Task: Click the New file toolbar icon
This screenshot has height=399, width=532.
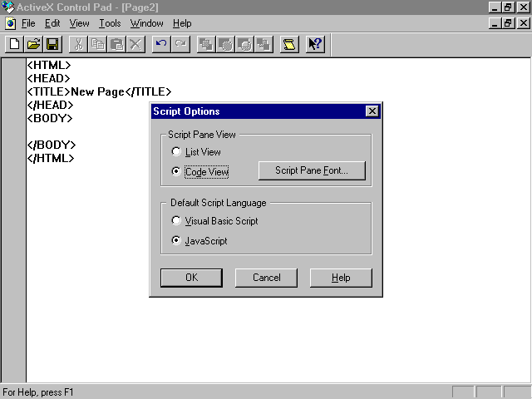Action: tap(14, 44)
